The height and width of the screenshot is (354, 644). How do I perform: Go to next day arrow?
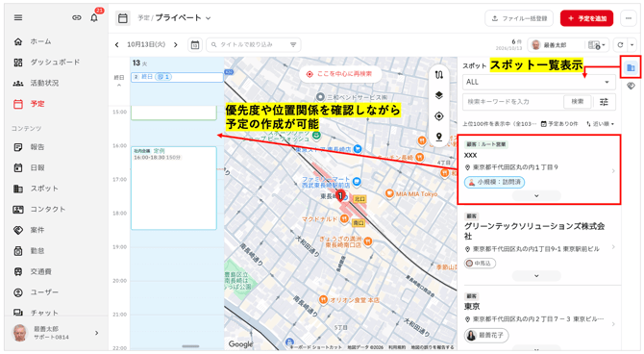coord(176,45)
